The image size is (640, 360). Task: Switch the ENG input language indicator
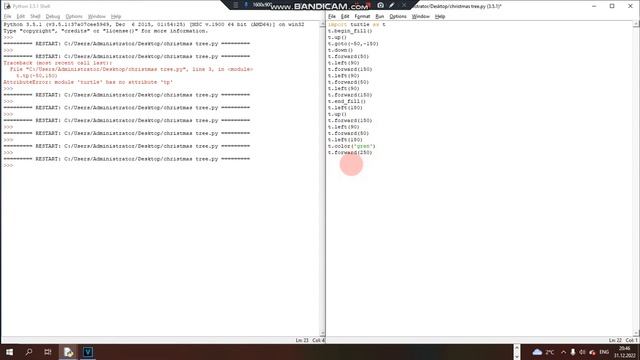(x=604, y=352)
